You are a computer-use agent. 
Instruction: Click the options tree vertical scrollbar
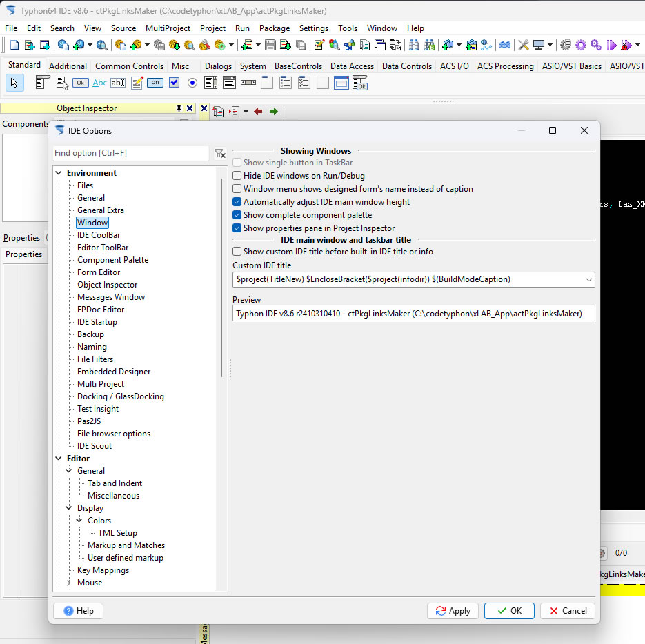click(221, 278)
